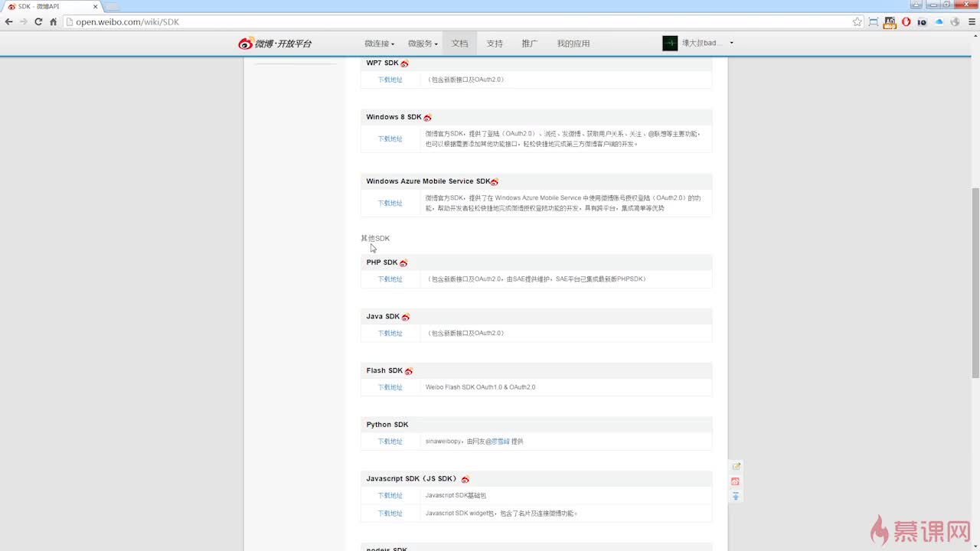The image size is (980, 551).
Task: Open the browser home page
Action: coord(53,22)
